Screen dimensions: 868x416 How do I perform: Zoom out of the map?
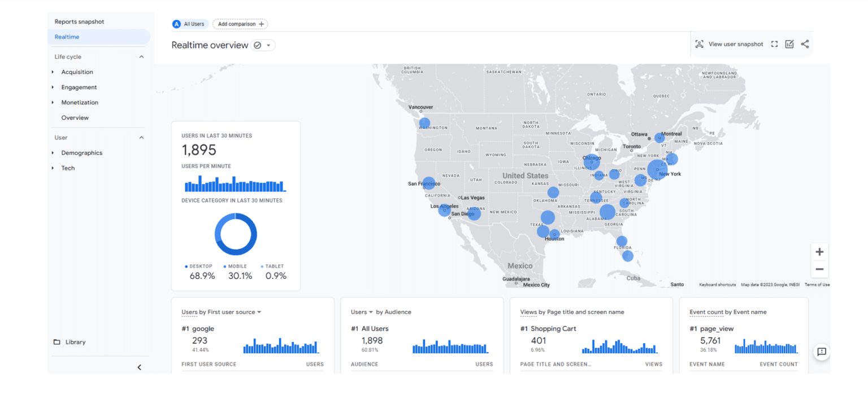tap(819, 269)
